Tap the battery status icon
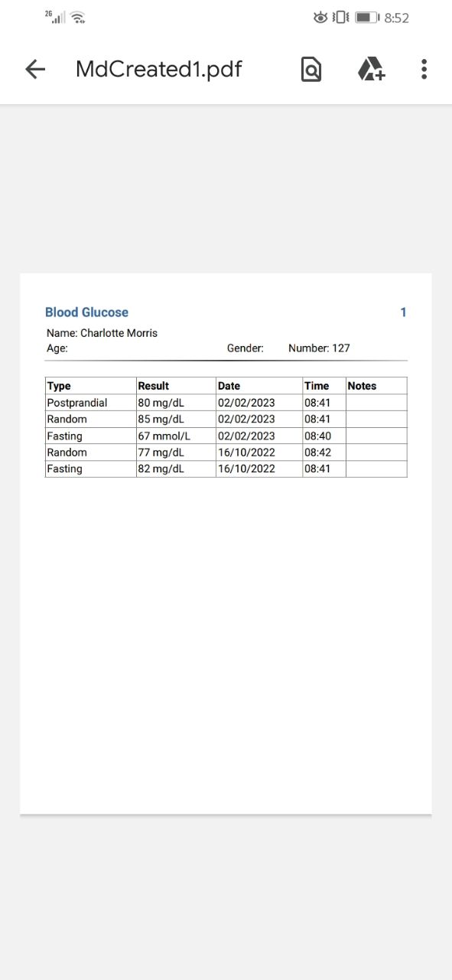Viewport: 452px width, 980px height. click(x=367, y=17)
